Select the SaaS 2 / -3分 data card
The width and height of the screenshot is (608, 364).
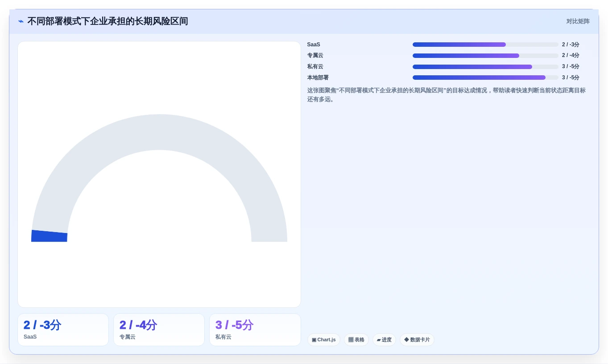click(x=63, y=330)
